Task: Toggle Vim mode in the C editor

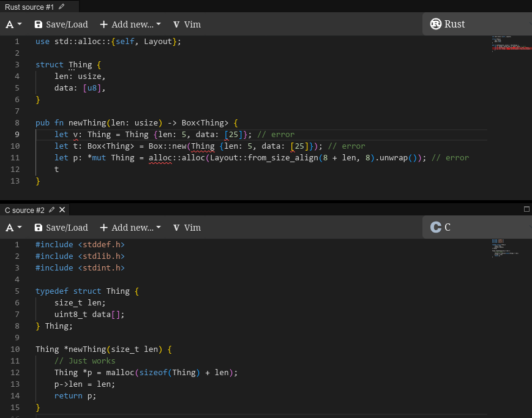Action: tap(187, 228)
